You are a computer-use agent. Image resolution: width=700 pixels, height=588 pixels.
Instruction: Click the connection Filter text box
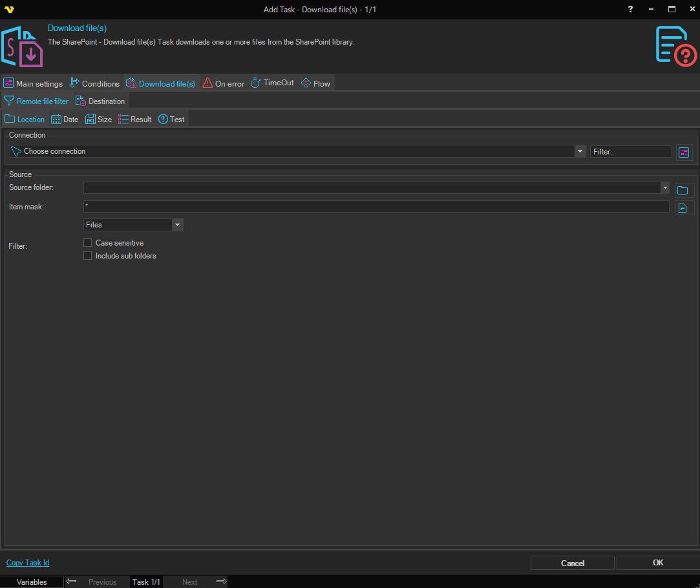[630, 151]
